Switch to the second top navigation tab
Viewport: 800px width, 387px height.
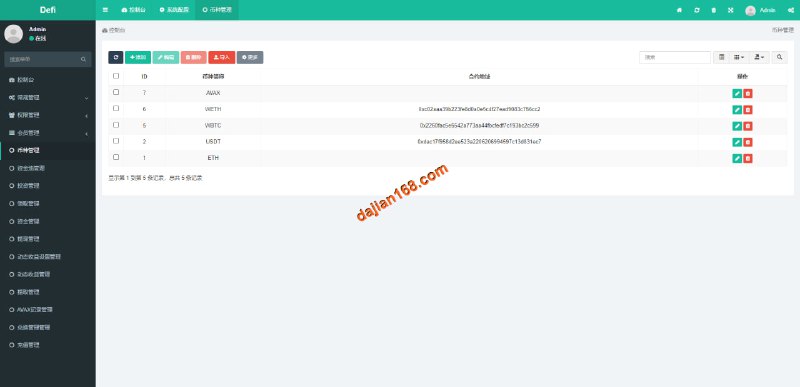click(173, 10)
